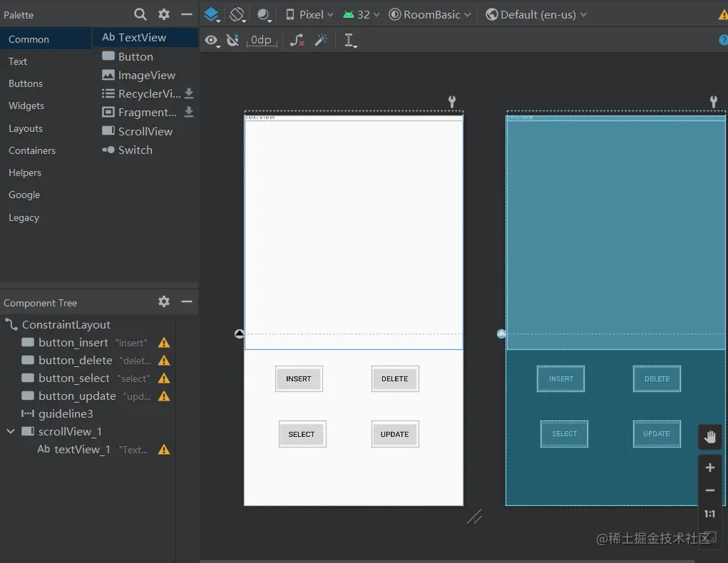Toggle the View Options eye icon
This screenshot has height=563, width=728.
[x=212, y=41]
